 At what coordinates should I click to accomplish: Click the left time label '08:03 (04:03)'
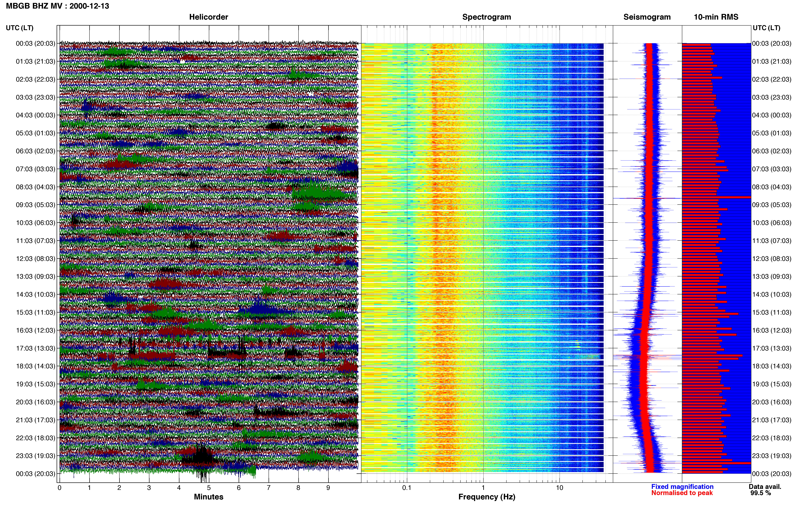(x=36, y=187)
